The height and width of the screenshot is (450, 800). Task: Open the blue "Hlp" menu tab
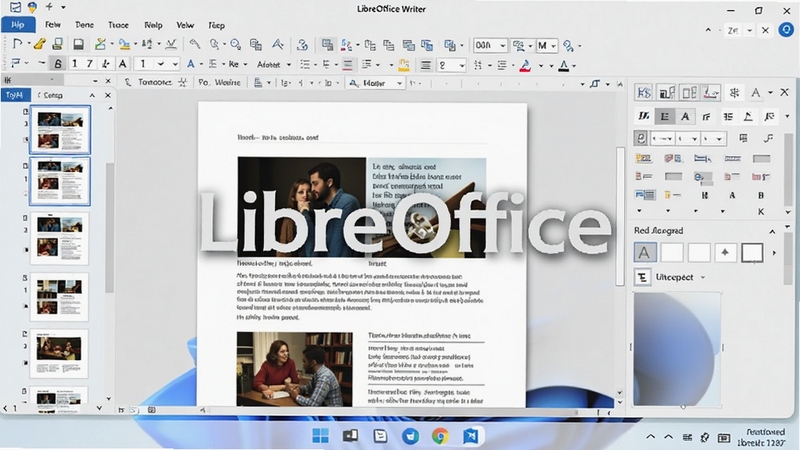point(18,24)
